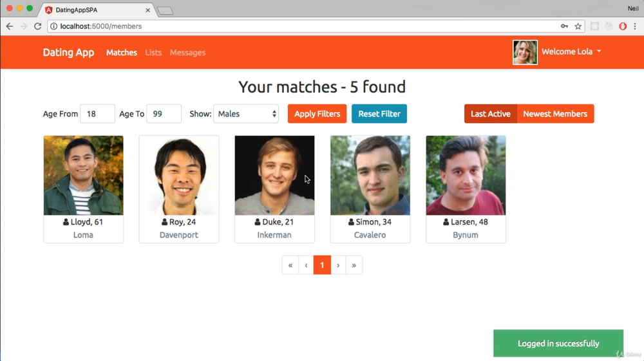644x361 pixels.
Task: Select Newest Members sort toggle
Action: tap(555, 114)
